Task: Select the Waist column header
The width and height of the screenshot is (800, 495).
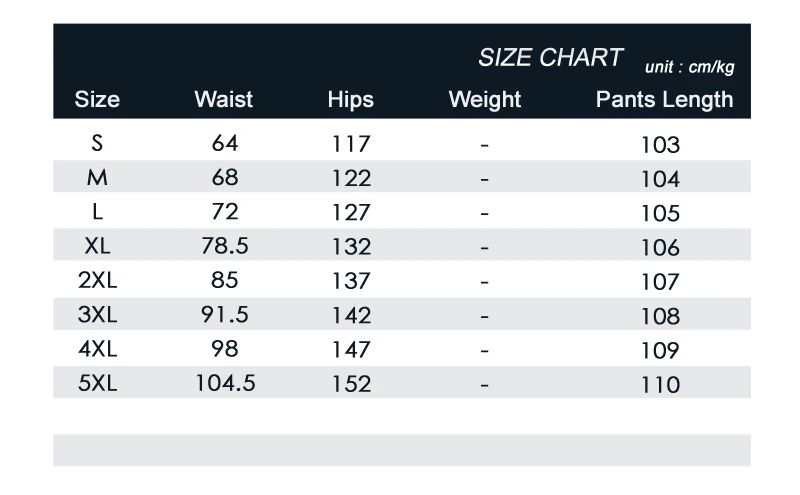Action: pyautogui.click(x=224, y=99)
